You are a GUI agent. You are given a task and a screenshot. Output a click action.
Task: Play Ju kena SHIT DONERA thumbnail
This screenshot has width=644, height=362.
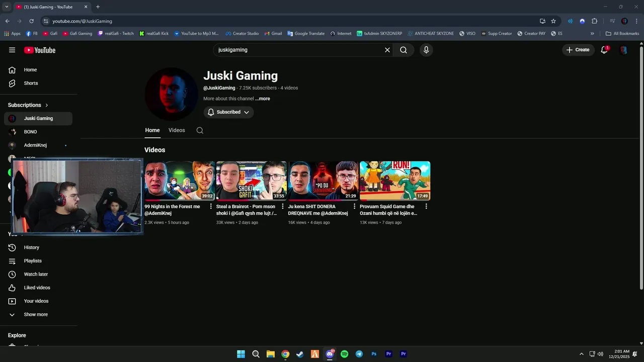click(323, 180)
